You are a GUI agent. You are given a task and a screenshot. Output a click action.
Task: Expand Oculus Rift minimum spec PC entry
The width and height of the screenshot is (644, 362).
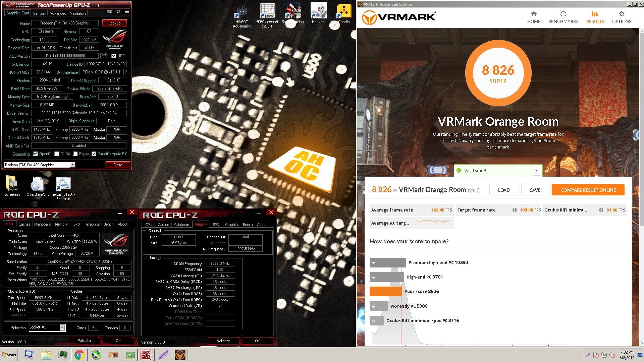click(x=374, y=321)
